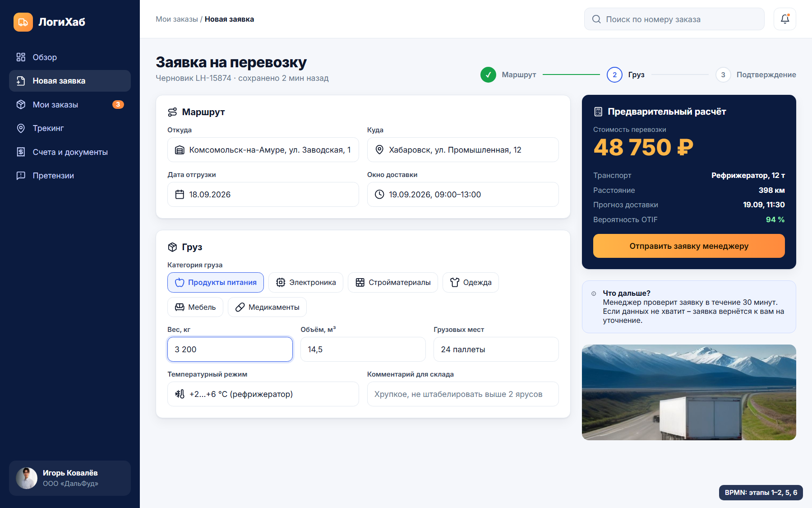This screenshot has height=508, width=812.
Task: Click the truck on highway photo
Action: coord(689,392)
